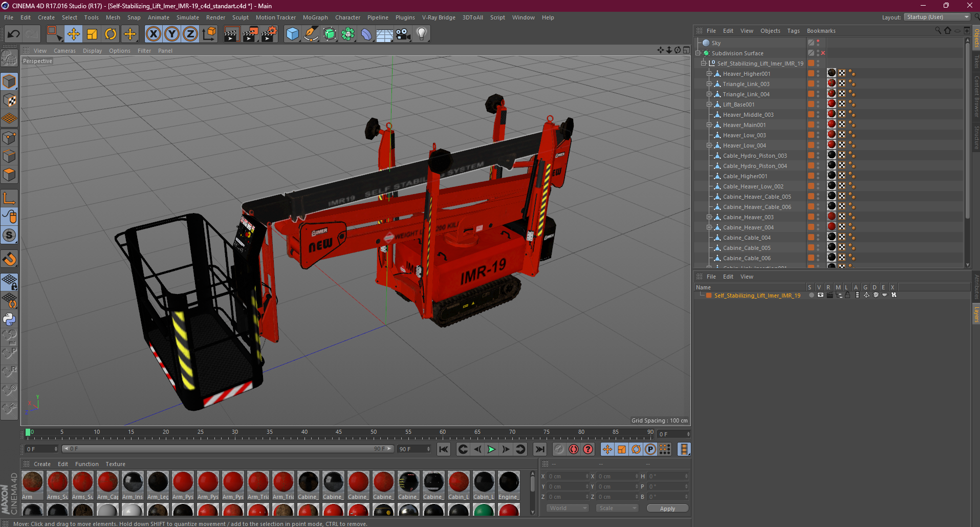Viewport: 980px width, 527px height.
Task: Click the Python icon in left toolbar
Action: tap(9, 320)
